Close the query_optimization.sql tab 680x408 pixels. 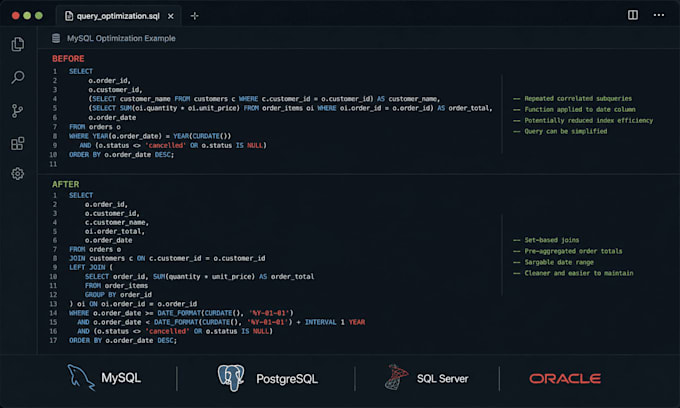coord(171,16)
